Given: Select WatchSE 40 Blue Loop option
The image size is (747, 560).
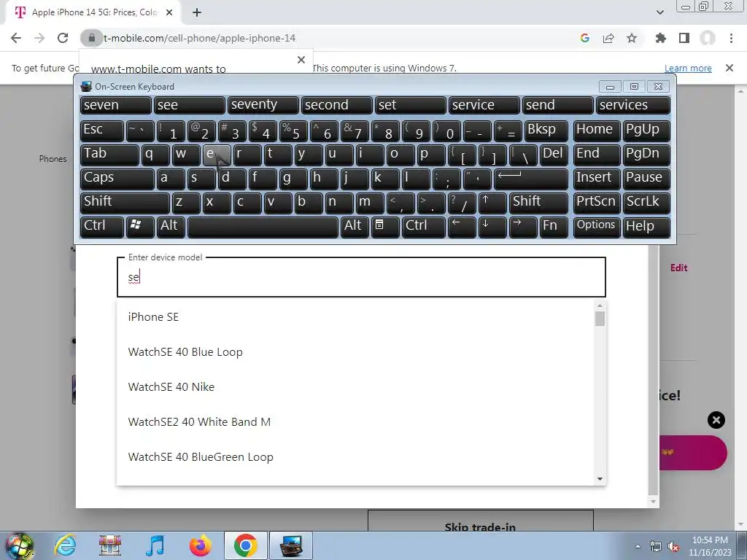Looking at the screenshot, I should 355,352.
